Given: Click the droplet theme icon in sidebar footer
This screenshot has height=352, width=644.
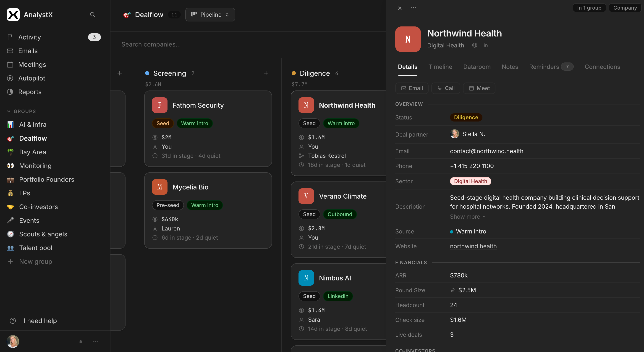Looking at the screenshot, I should tap(81, 342).
